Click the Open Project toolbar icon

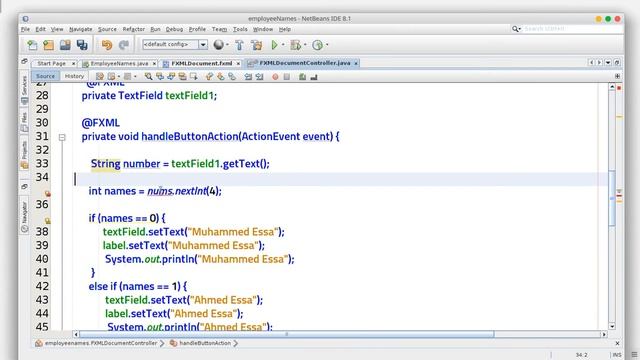click(65, 45)
